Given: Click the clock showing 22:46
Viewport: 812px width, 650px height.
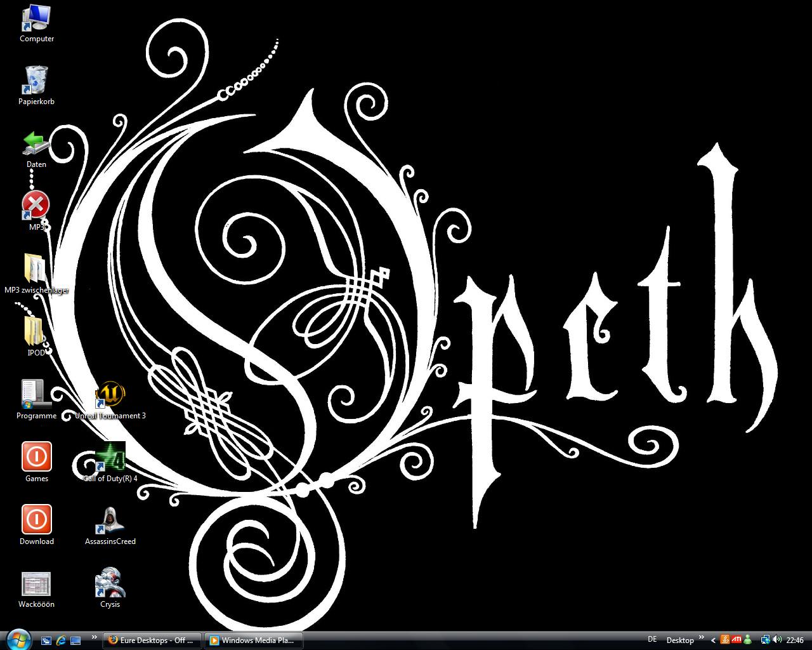Looking at the screenshot, I should 795,640.
